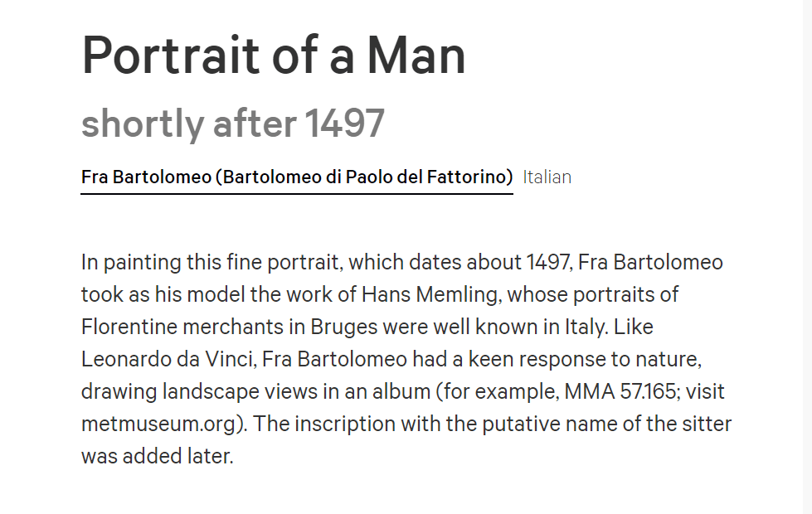
Task: Click the 'Italian' nationality label
Action: [x=547, y=177]
